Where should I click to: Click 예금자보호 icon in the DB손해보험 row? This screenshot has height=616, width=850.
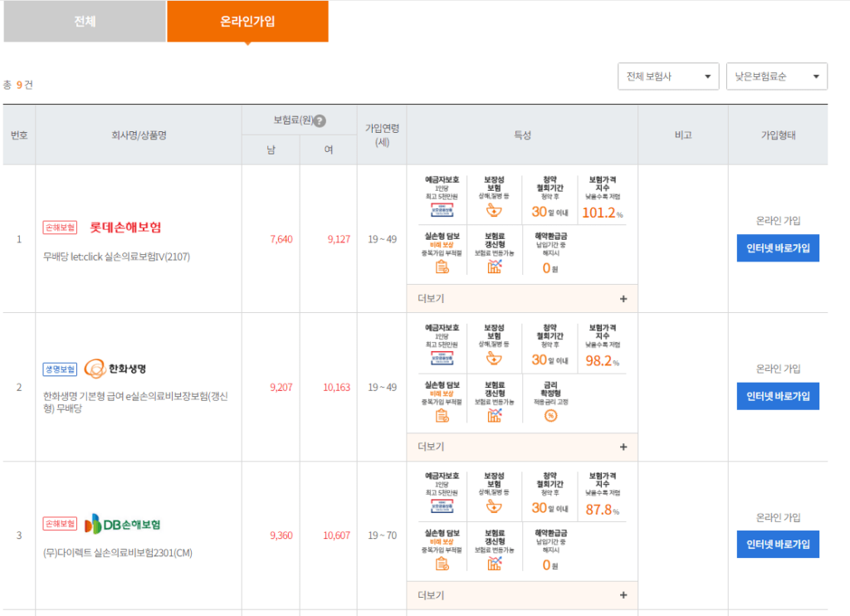[442, 506]
